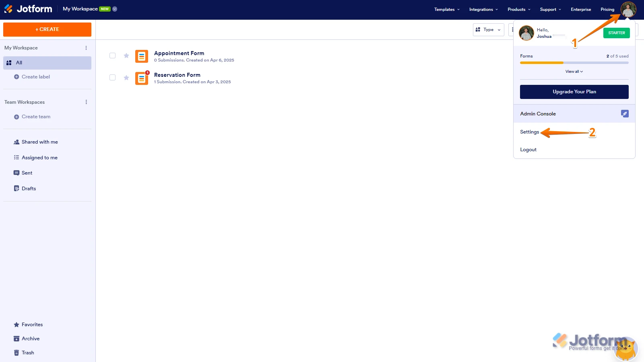Screen dimensions: 644x362
Task: Open the Trash folder
Action: pos(28,352)
